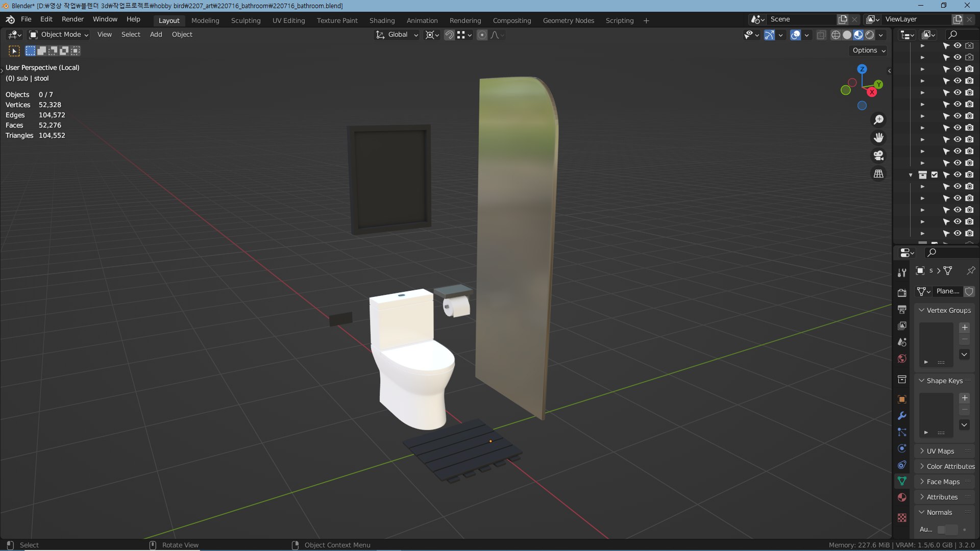Toggle fake user shield beside Plane mesh name

[x=969, y=291]
